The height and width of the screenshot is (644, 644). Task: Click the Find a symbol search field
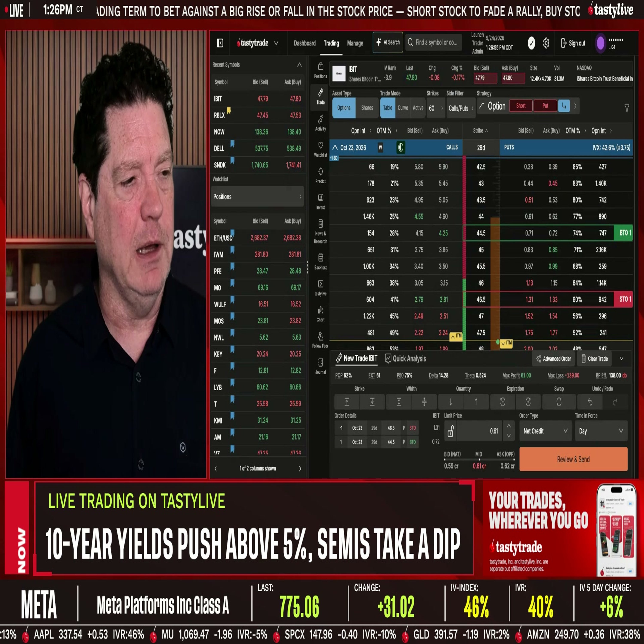(x=434, y=42)
